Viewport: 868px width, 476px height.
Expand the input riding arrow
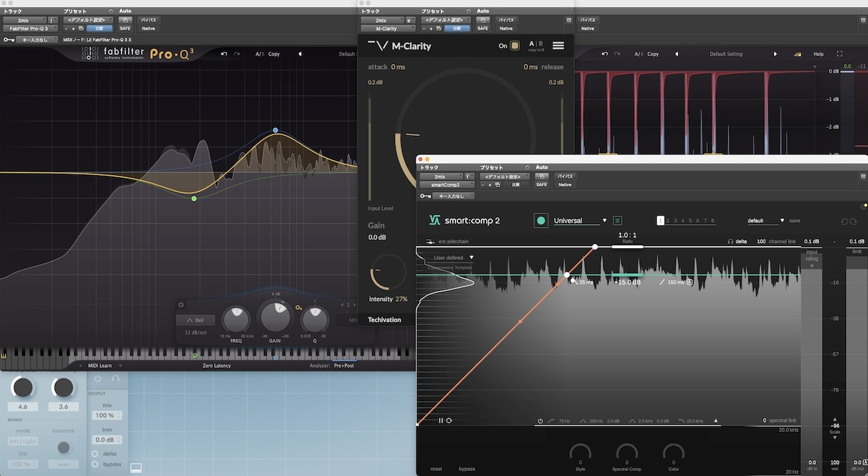[x=812, y=266]
